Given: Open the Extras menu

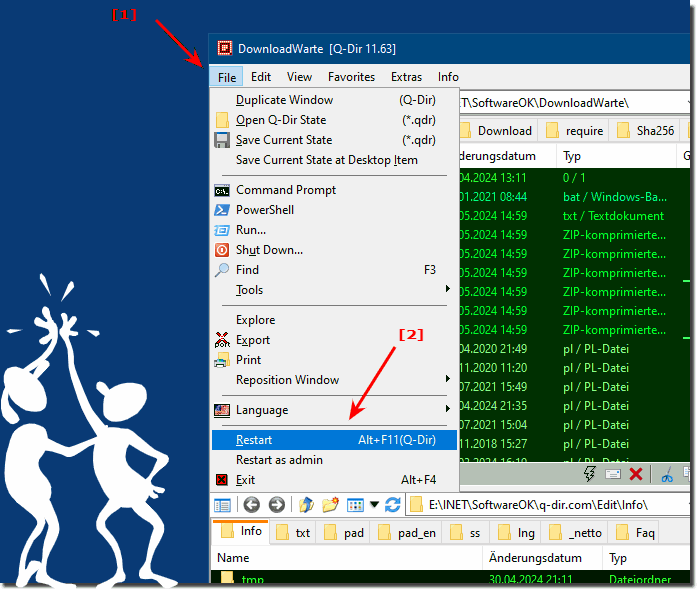Looking at the screenshot, I should point(406,77).
